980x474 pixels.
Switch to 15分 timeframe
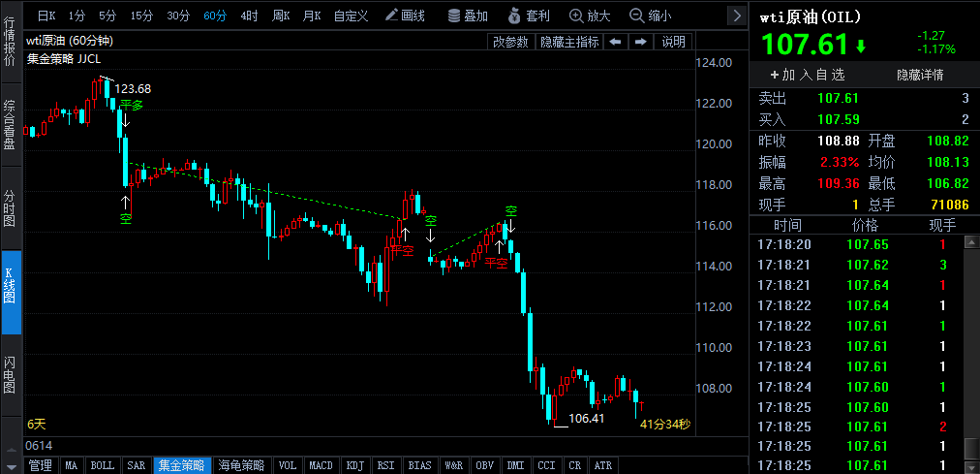[141, 16]
